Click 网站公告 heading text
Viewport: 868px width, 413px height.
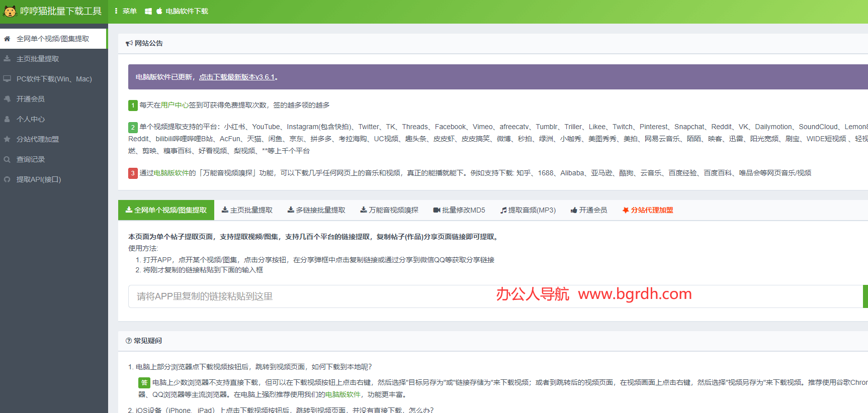coord(149,43)
